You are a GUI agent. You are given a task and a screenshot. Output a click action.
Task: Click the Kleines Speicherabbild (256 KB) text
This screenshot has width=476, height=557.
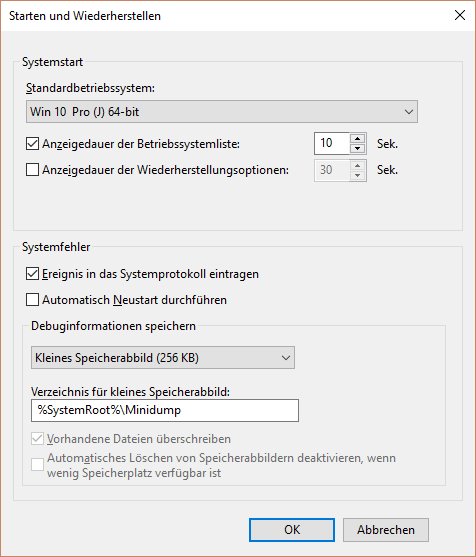coord(117,357)
